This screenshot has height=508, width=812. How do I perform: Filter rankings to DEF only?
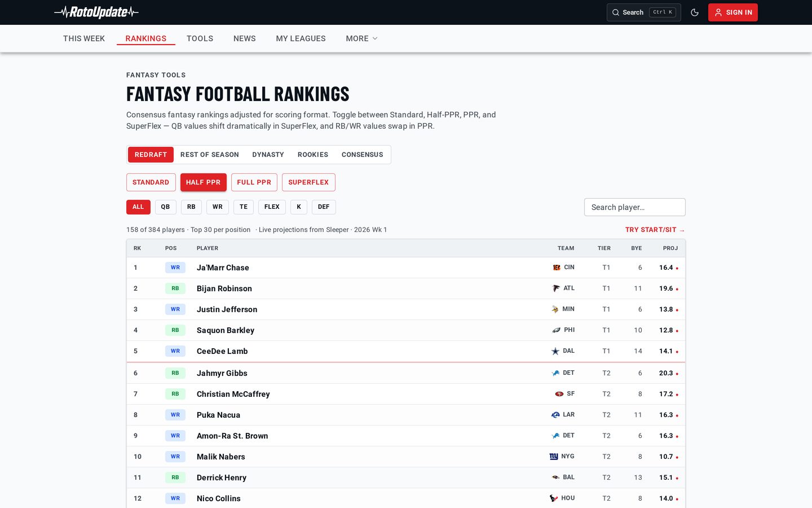tap(324, 207)
